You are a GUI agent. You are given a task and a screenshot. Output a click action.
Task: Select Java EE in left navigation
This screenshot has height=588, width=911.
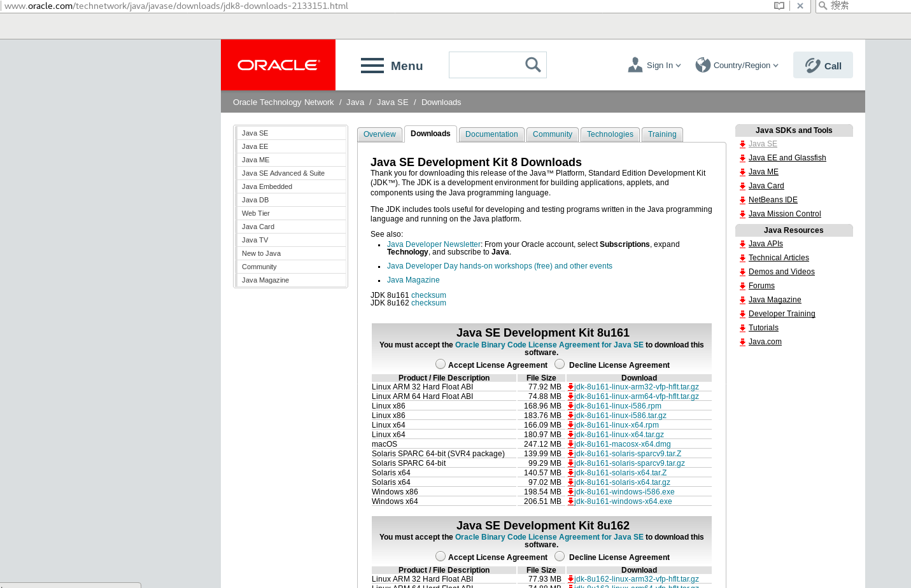tap(291, 146)
